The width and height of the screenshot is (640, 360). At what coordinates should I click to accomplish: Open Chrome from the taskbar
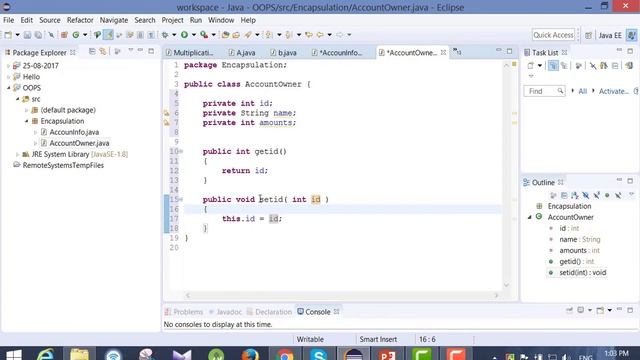284,354
